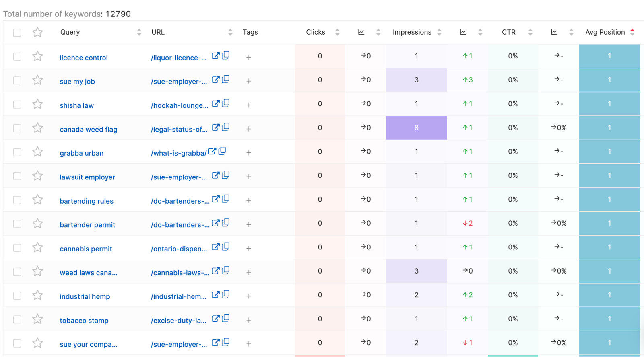Click the header star favorites icon

(x=37, y=32)
